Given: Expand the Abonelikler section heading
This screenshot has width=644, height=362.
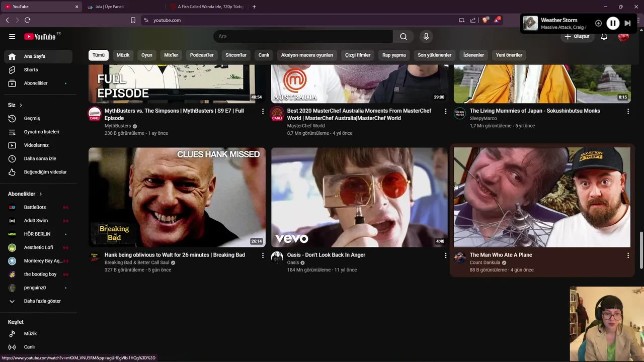Looking at the screenshot, I should pyautogui.click(x=25, y=194).
